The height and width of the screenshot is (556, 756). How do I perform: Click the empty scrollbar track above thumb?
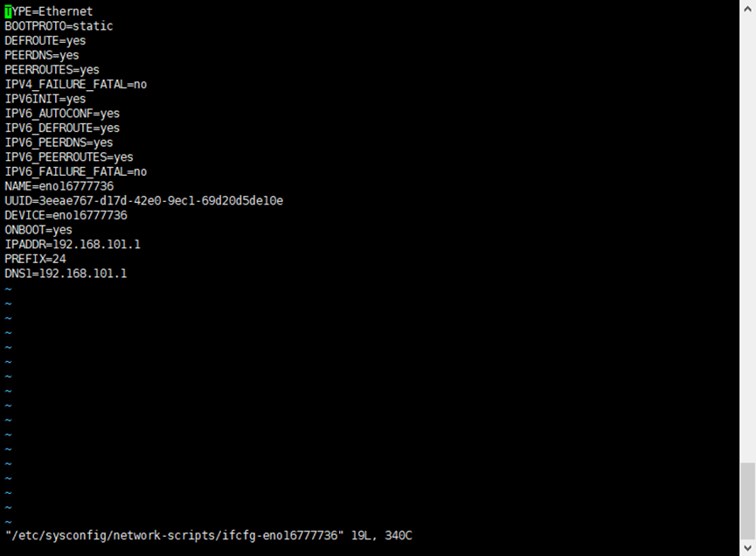pyautogui.click(x=748, y=239)
